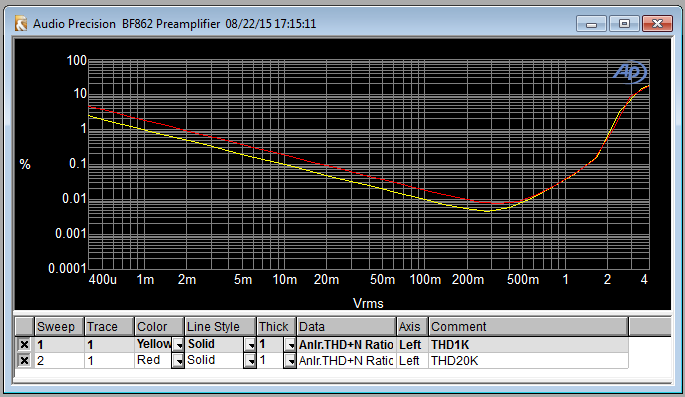Image resolution: width=685 pixels, height=397 pixels.
Task: Open Line Style dropdown for THD20K row
Action: click(250, 360)
